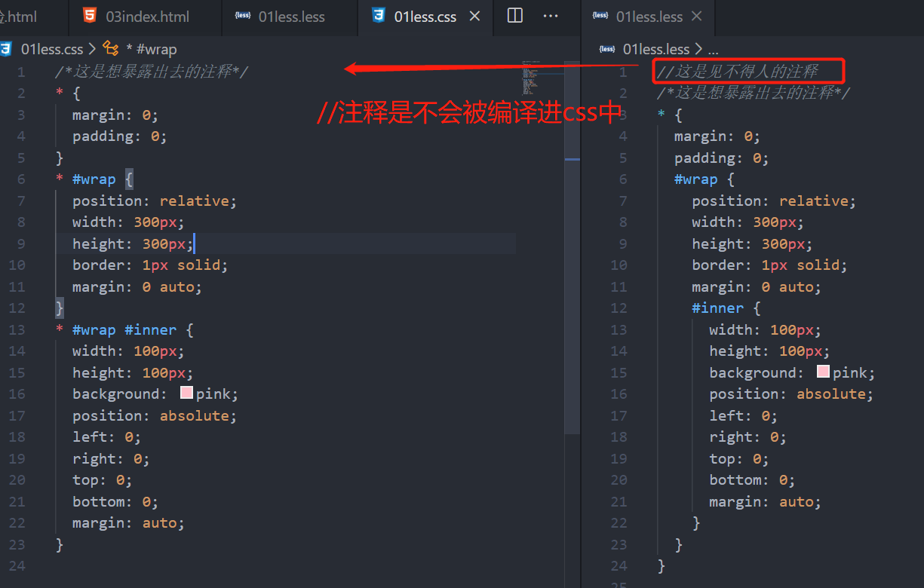Click the '//这是见不得人的注释' line in 01less.less
924x588 pixels.
click(x=737, y=72)
